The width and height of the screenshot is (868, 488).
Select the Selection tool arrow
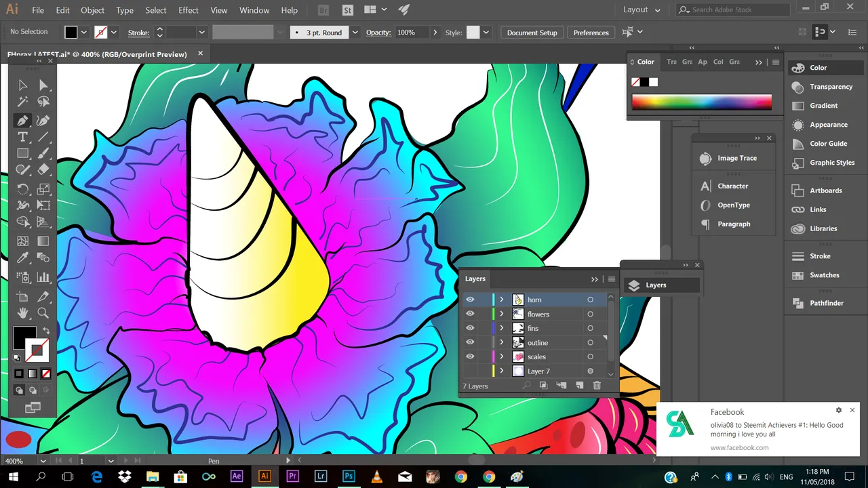(x=22, y=85)
